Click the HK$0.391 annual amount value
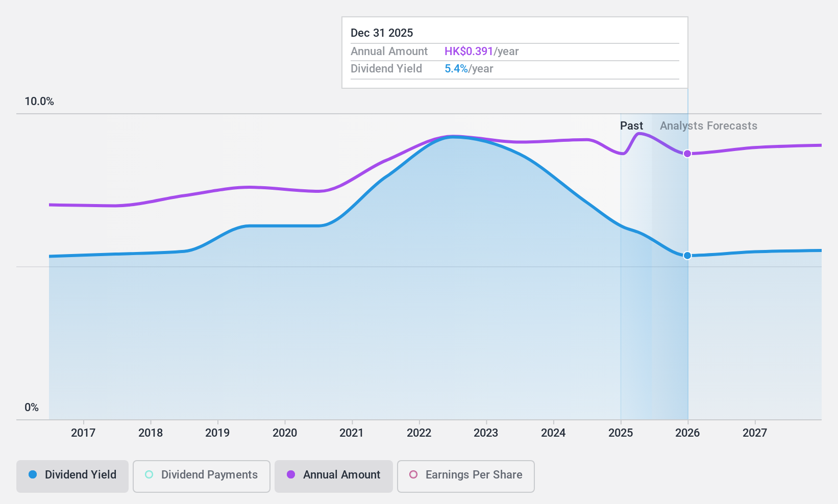838x504 pixels. pyautogui.click(x=469, y=52)
